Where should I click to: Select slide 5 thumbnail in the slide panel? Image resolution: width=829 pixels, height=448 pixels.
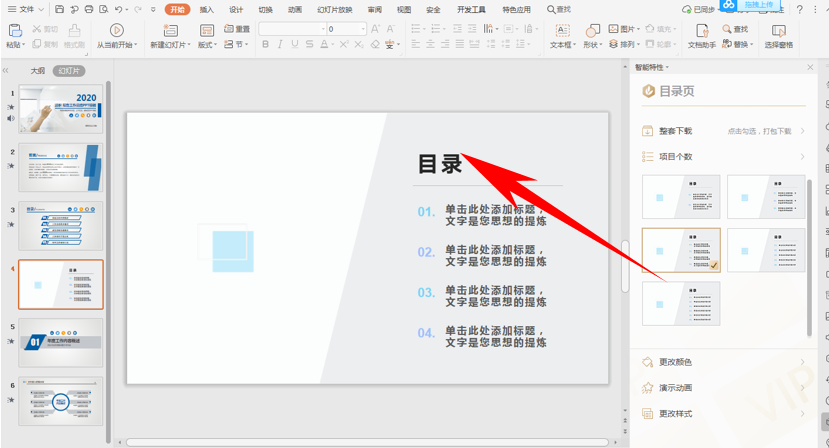coord(61,342)
